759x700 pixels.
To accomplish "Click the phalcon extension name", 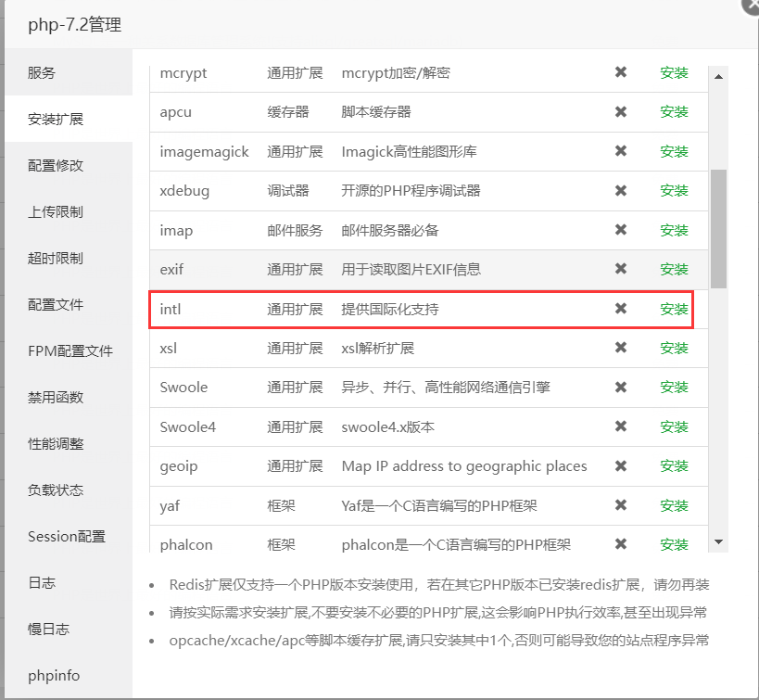I will (186, 545).
